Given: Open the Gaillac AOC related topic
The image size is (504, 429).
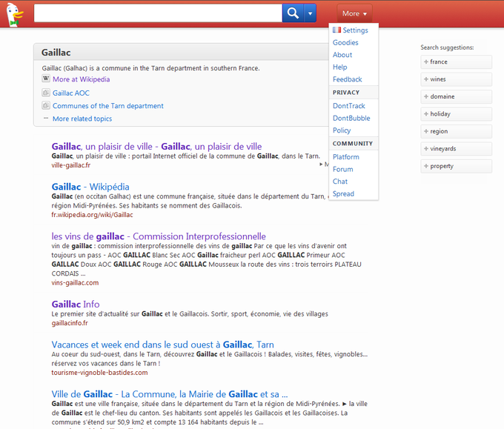Looking at the screenshot, I should pos(71,93).
